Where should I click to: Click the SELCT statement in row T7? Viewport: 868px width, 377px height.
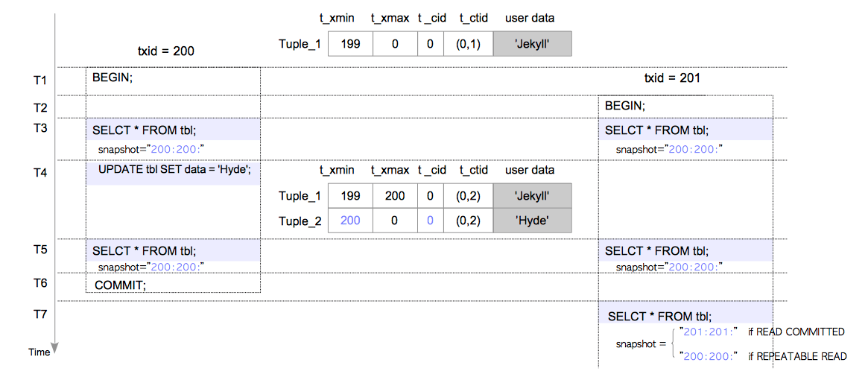point(659,316)
